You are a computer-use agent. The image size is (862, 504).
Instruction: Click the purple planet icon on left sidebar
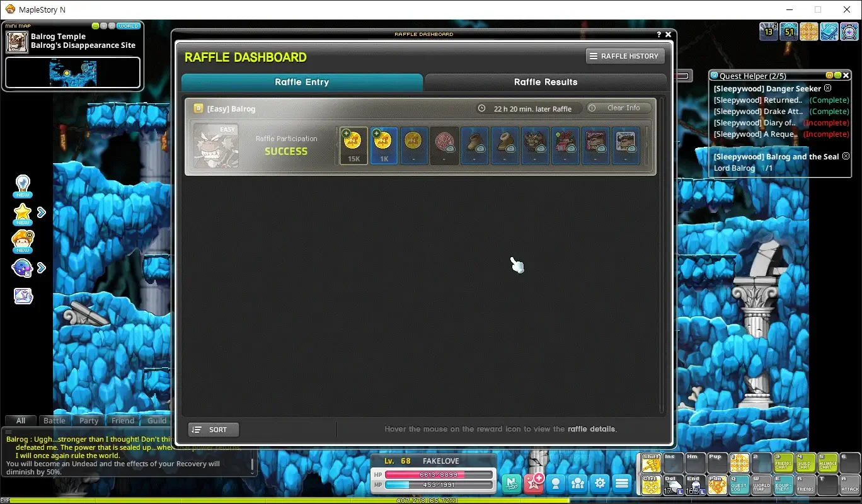coord(22,268)
